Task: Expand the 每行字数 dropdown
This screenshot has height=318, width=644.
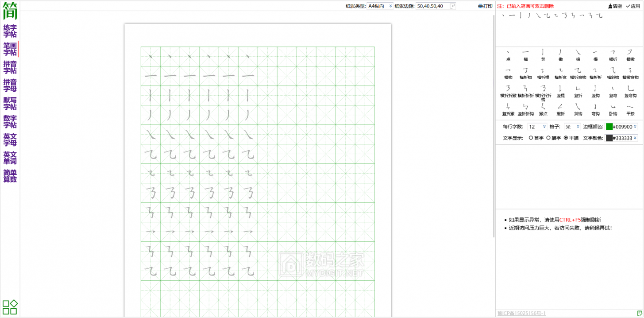Action: point(537,127)
